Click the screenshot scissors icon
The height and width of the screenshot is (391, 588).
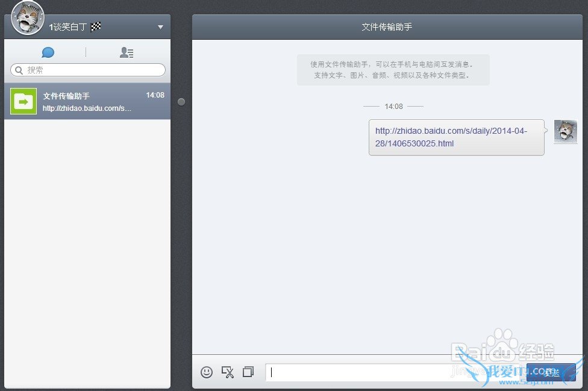pyautogui.click(x=228, y=372)
